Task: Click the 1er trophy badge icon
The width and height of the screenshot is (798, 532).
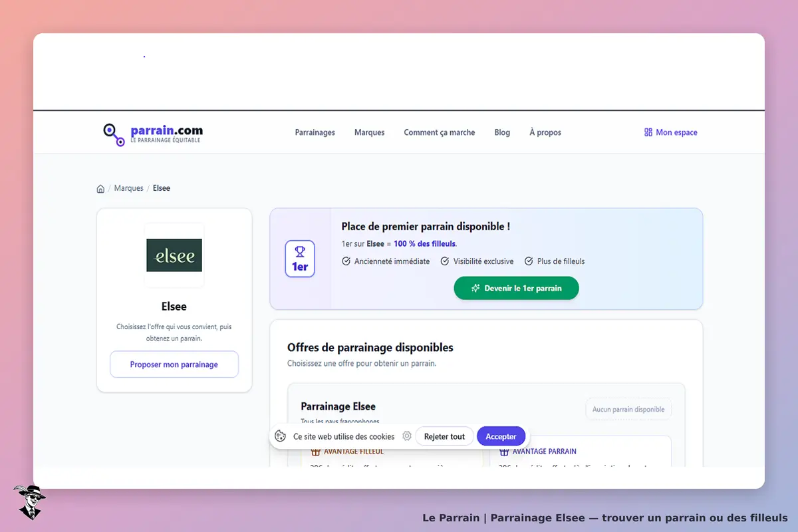Action: (300, 259)
